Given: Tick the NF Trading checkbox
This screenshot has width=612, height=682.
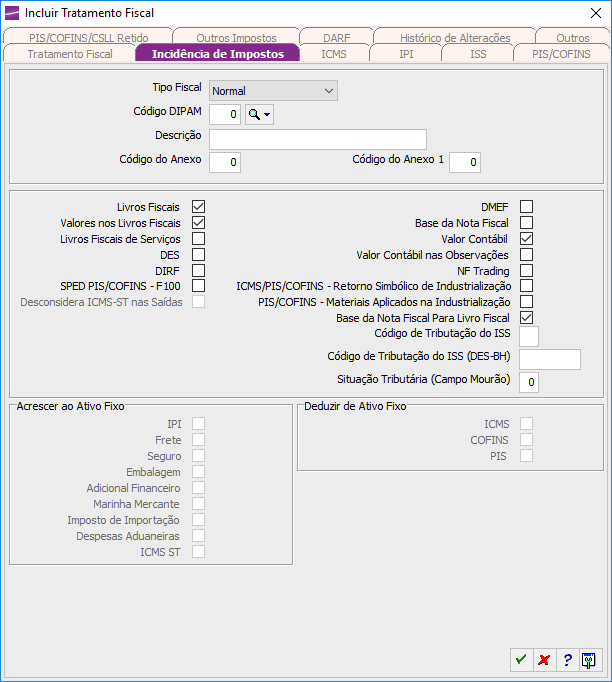Looking at the screenshot, I should point(526,270).
